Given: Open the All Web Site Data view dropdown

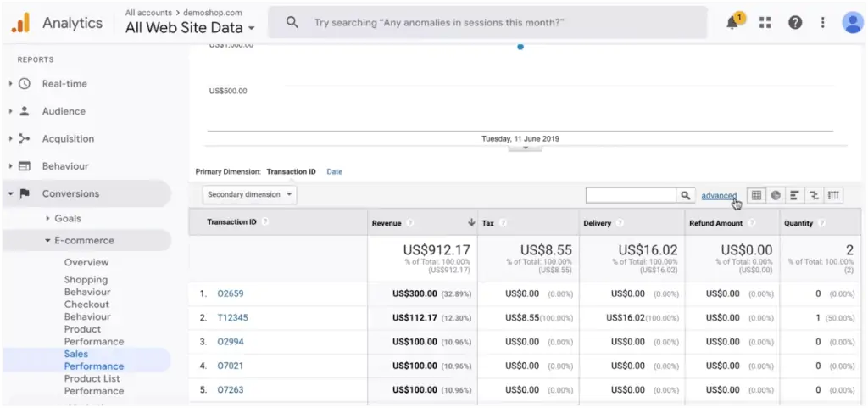Looking at the screenshot, I should [x=190, y=27].
